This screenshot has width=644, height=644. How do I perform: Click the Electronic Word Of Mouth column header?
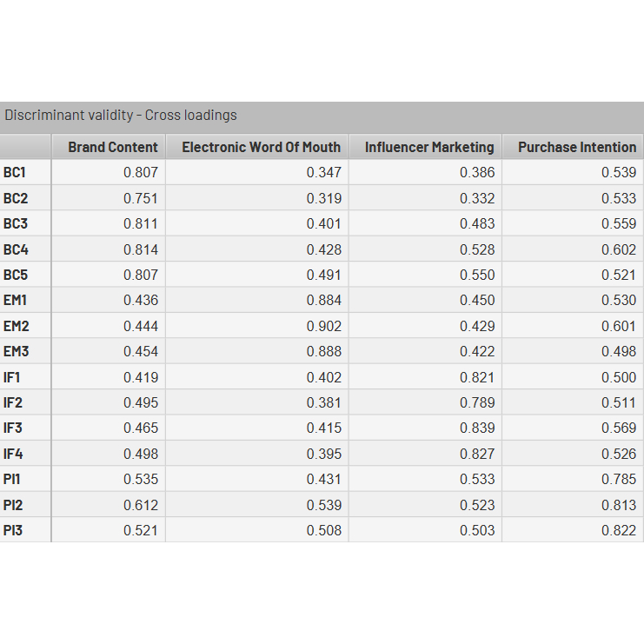261,147
